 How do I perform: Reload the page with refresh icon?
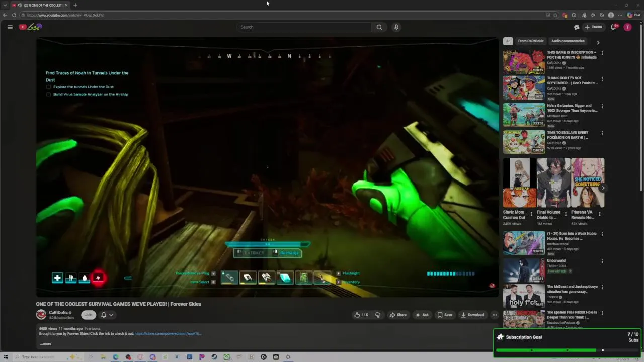coord(14,15)
